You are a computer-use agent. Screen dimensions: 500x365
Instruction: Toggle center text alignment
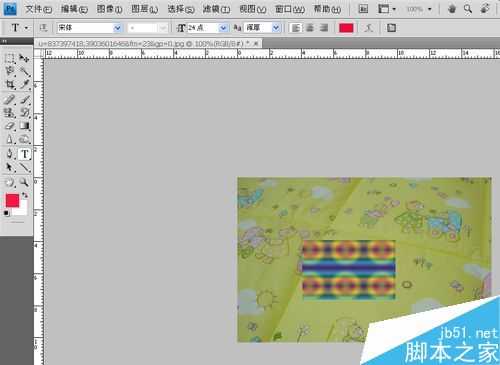point(310,28)
